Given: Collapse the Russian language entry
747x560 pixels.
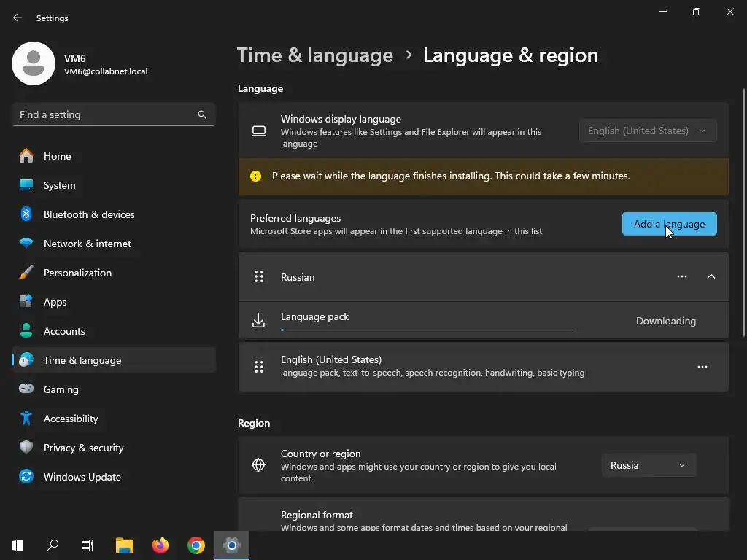Looking at the screenshot, I should pyautogui.click(x=711, y=276).
